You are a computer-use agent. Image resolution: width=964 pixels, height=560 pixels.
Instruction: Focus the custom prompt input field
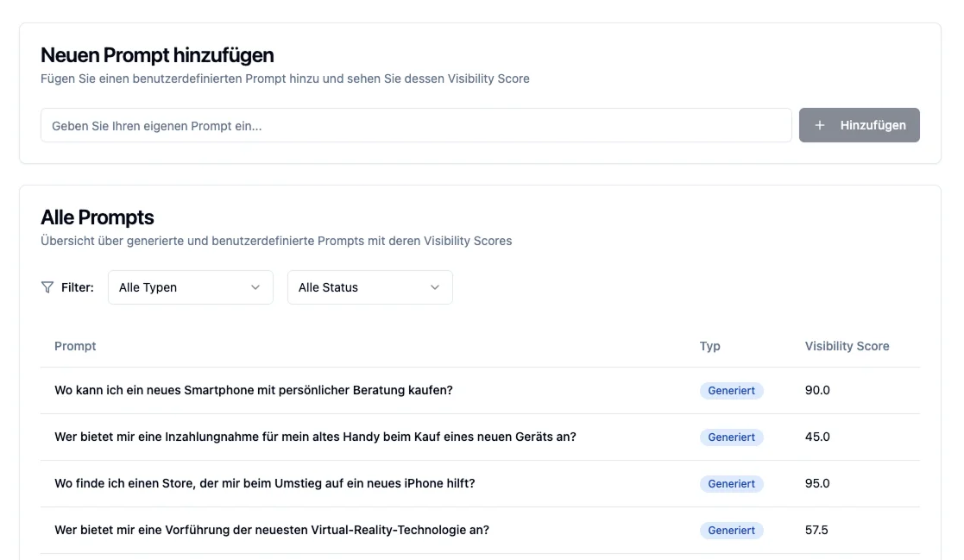(416, 125)
